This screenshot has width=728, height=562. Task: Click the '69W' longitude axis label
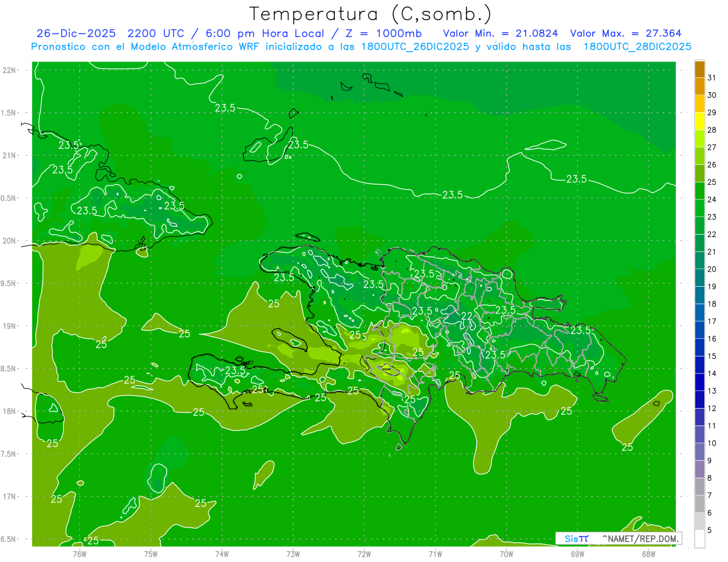tap(578, 554)
